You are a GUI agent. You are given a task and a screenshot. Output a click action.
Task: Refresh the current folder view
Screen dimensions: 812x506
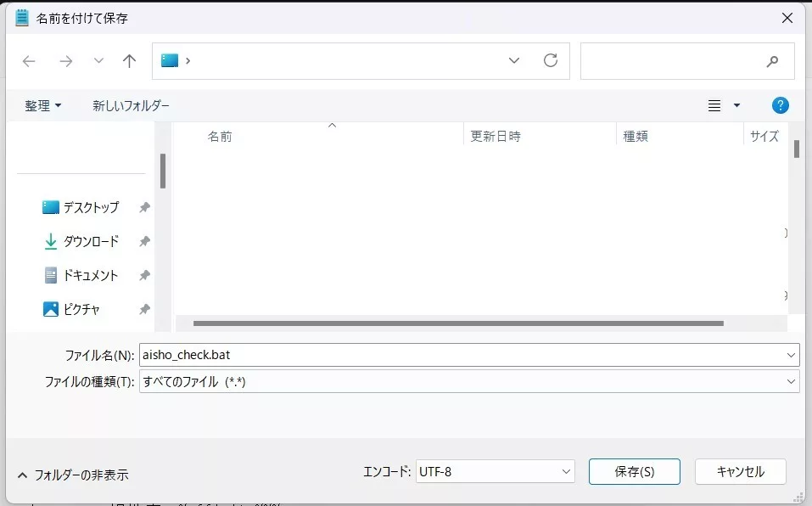point(550,60)
